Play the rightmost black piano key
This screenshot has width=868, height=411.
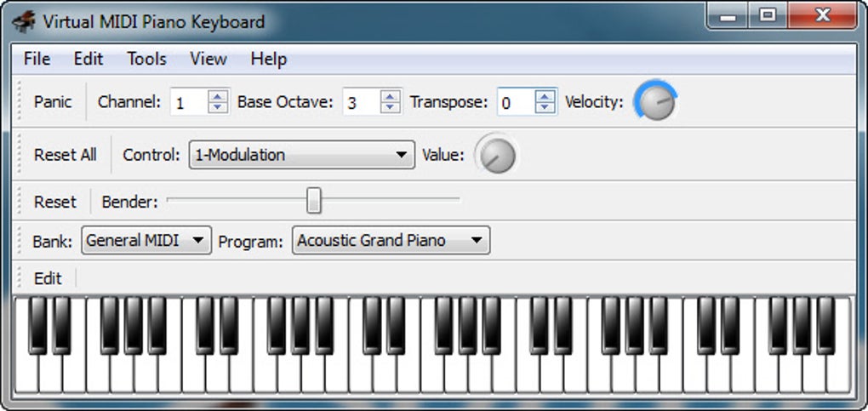click(x=826, y=326)
